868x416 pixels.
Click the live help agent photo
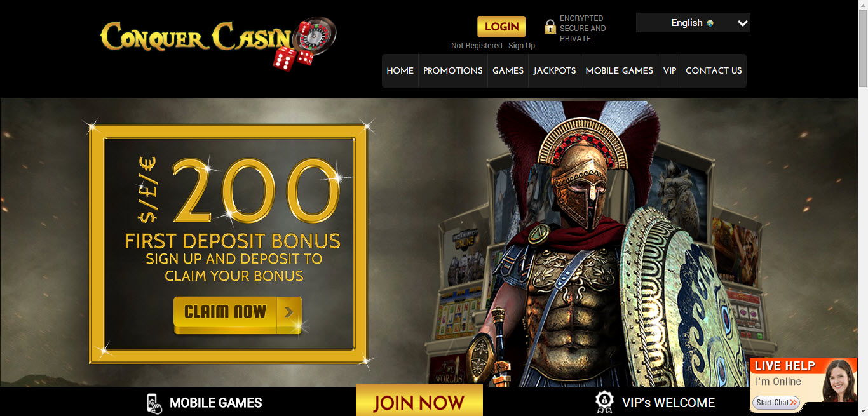839,381
